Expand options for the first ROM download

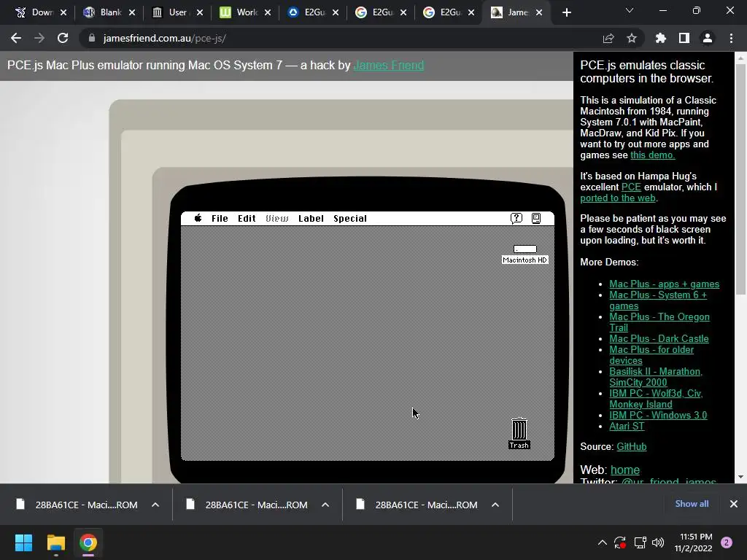(155, 505)
